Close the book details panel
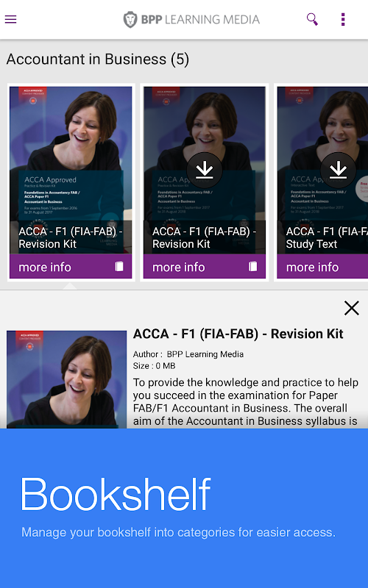This screenshot has height=588, width=368. 352,308
